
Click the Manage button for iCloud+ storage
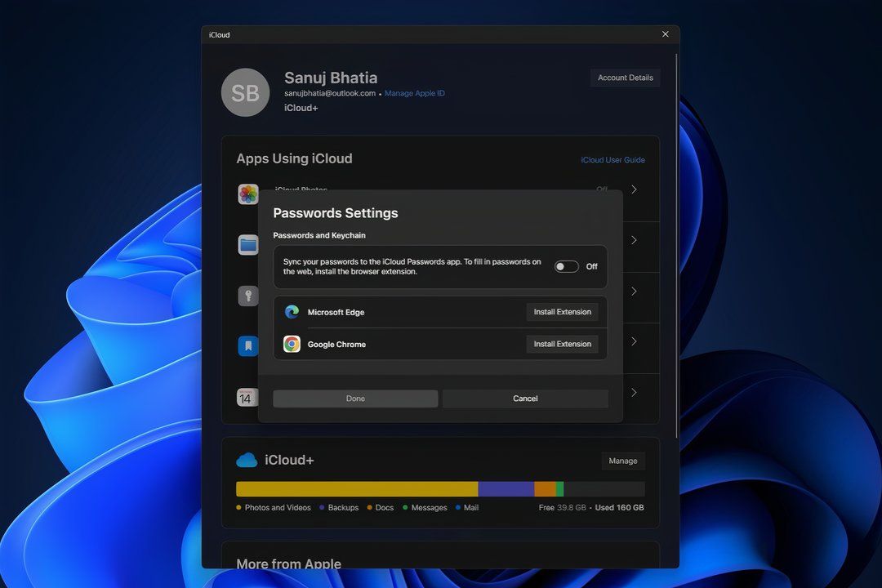(x=623, y=460)
